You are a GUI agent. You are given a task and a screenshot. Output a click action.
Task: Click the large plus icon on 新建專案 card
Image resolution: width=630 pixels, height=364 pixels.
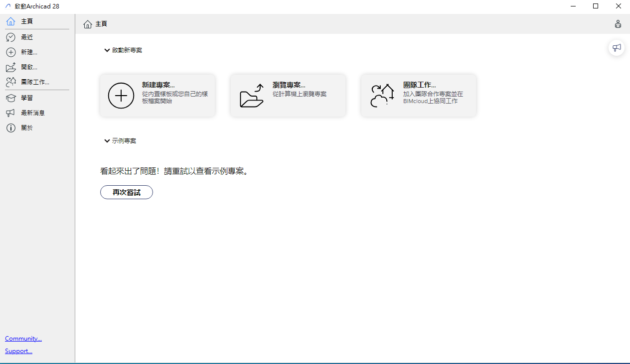click(x=121, y=96)
